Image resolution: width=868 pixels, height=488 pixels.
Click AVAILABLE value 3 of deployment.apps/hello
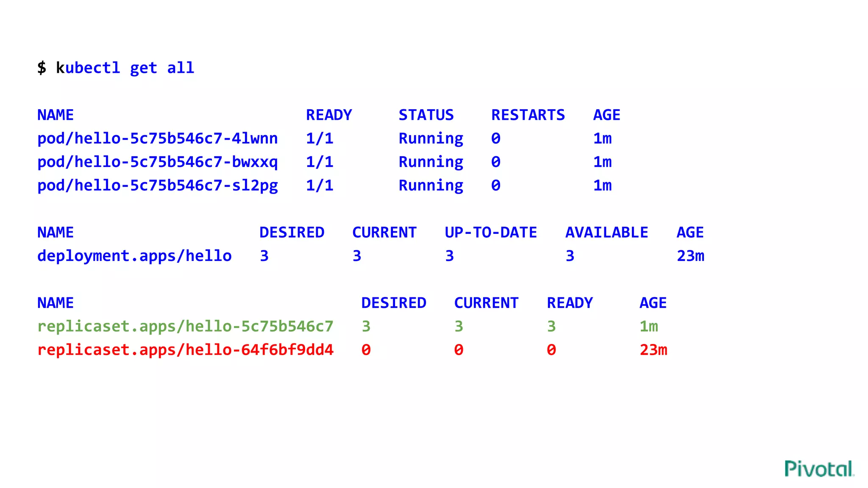(x=570, y=256)
